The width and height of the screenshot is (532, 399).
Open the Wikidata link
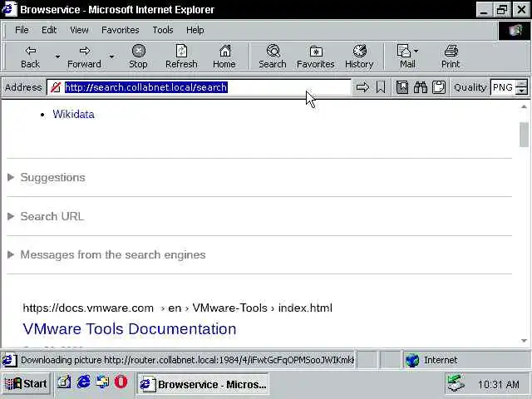tap(73, 115)
